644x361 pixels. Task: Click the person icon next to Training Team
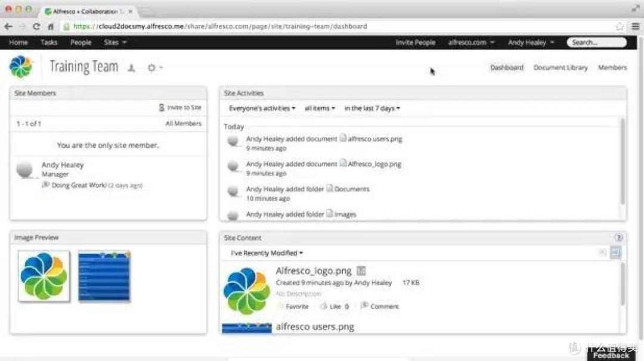tap(131, 68)
